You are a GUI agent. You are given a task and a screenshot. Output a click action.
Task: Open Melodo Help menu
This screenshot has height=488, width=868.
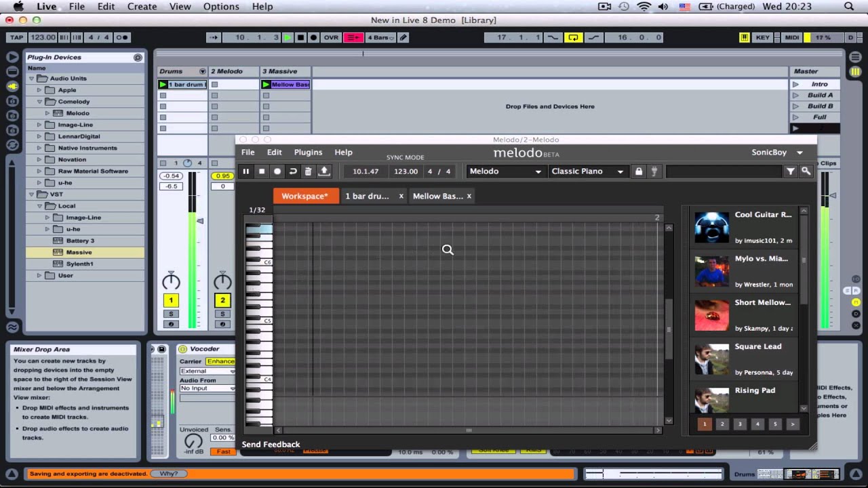point(344,152)
